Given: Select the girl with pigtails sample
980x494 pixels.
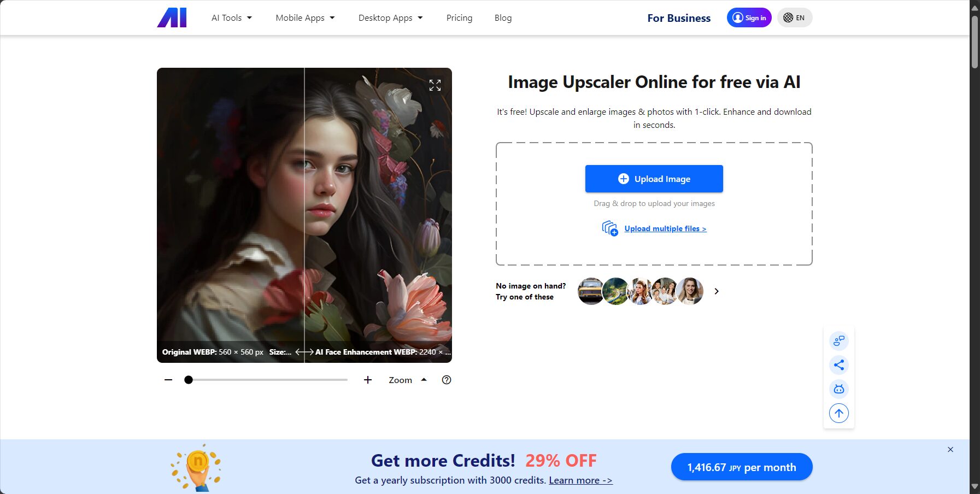Looking at the screenshot, I should 640,291.
